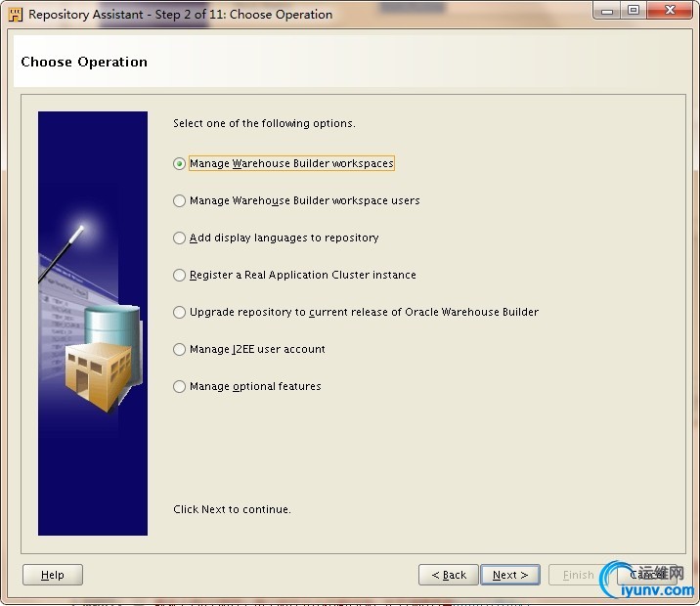
Task: Go to previous step with Back
Action: pyautogui.click(x=448, y=575)
